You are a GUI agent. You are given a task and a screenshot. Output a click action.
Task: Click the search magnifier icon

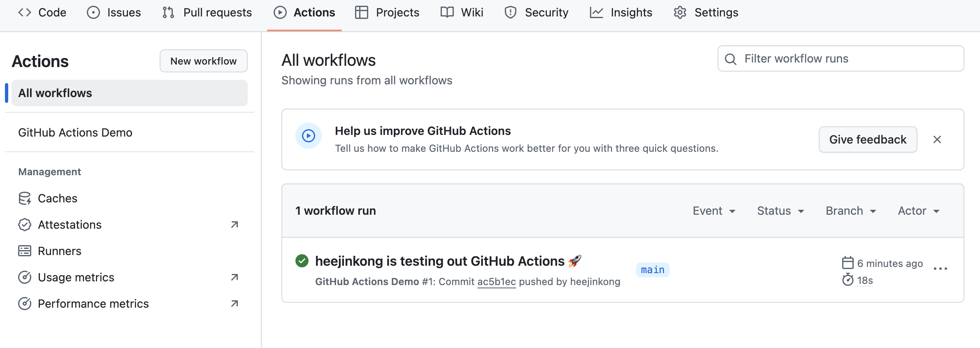(731, 59)
